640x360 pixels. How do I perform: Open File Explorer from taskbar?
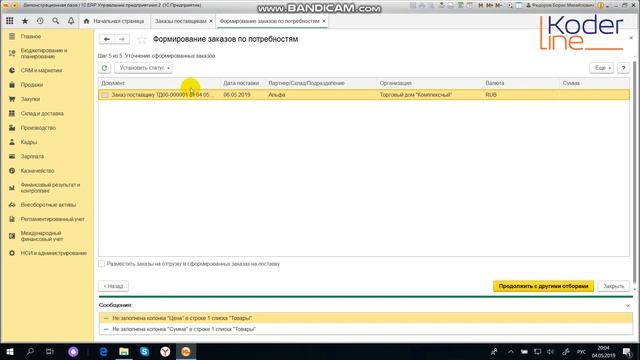[124, 351]
